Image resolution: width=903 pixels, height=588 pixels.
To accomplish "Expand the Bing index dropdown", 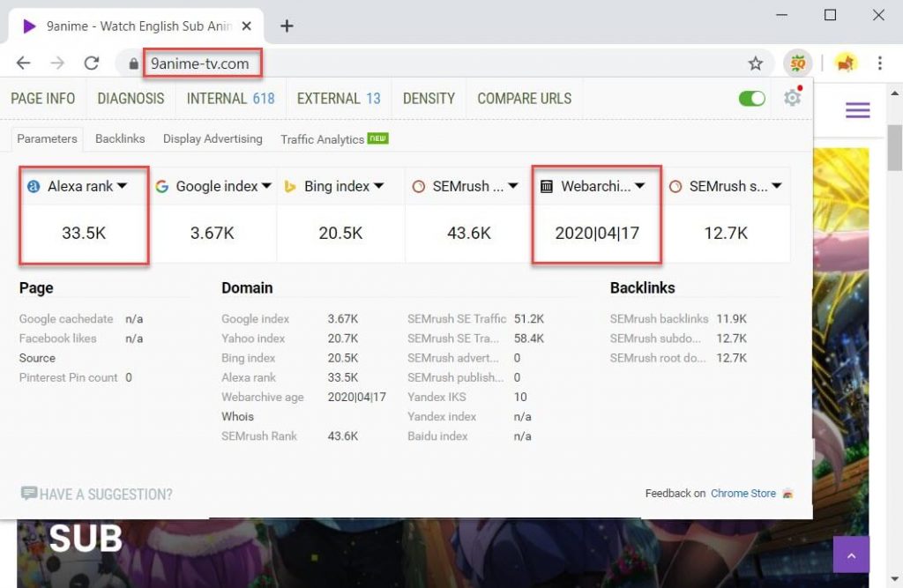I will (x=378, y=186).
